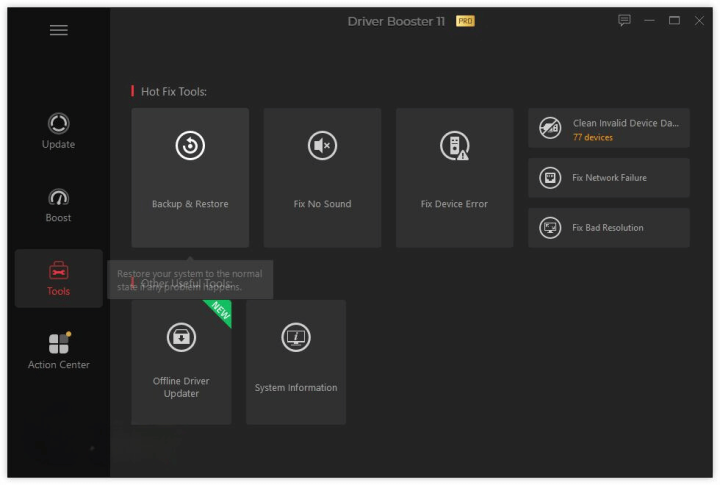
Task: Open the feedback chat bubble icon
Action: point(624,20)
